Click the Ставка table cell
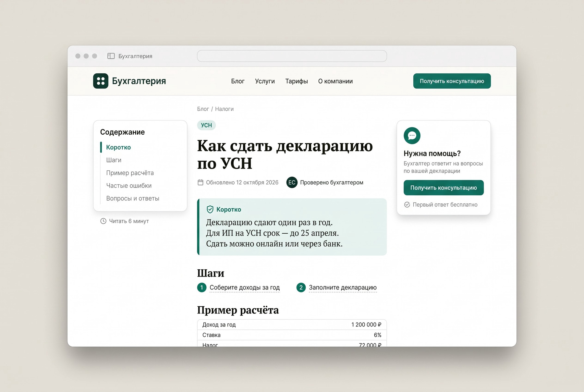584x392 pixels. pos(212,335)
